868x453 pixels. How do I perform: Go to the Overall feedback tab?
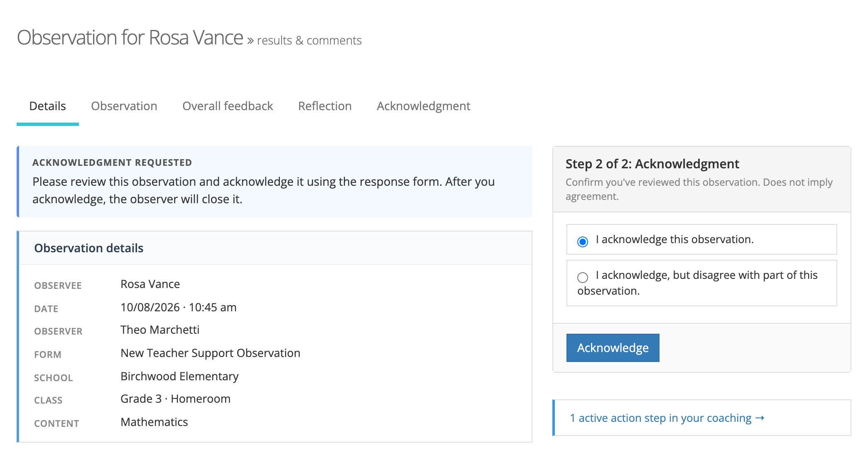pos(228,106)
